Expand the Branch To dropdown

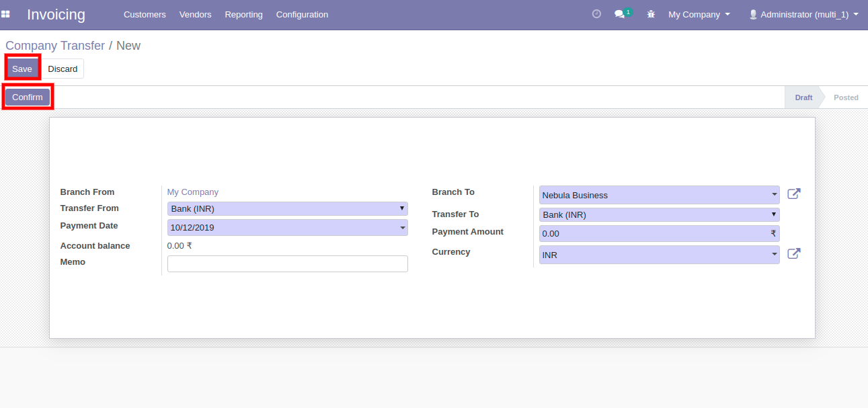pyautogui.click(x=659, y=196)
